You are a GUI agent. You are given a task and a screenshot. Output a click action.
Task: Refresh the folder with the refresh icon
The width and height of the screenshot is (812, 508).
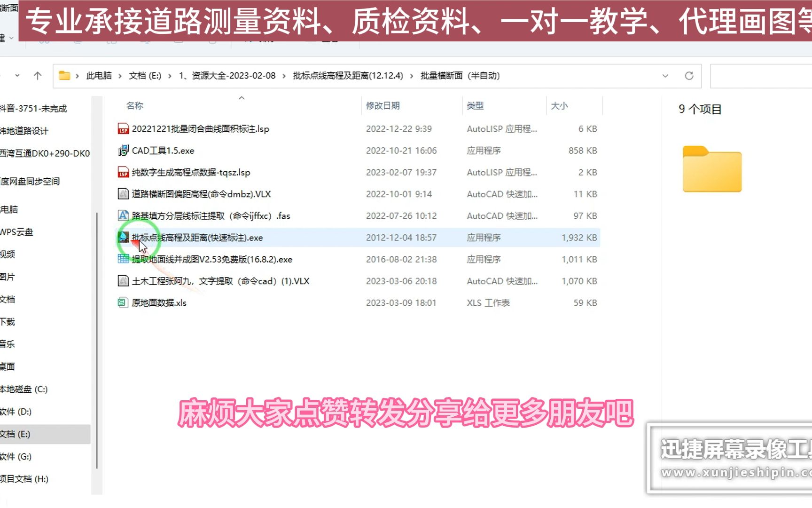pos(689,76)
